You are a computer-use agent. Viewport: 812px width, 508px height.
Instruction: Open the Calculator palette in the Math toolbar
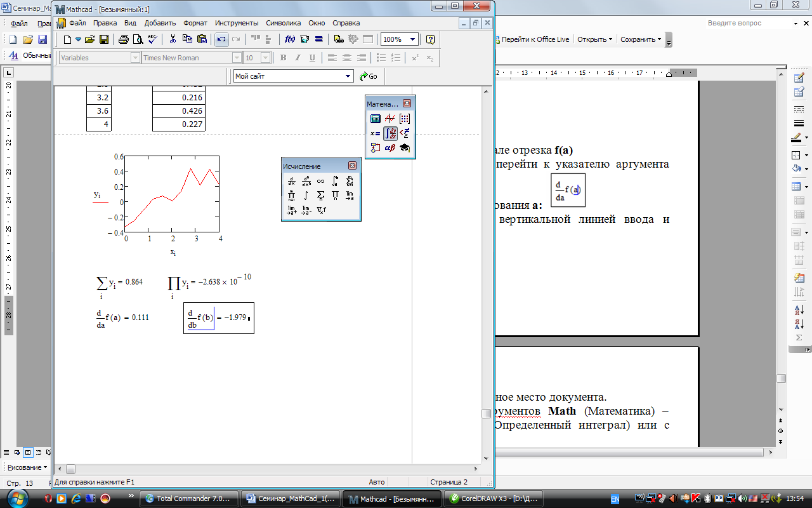pos(376,118)
